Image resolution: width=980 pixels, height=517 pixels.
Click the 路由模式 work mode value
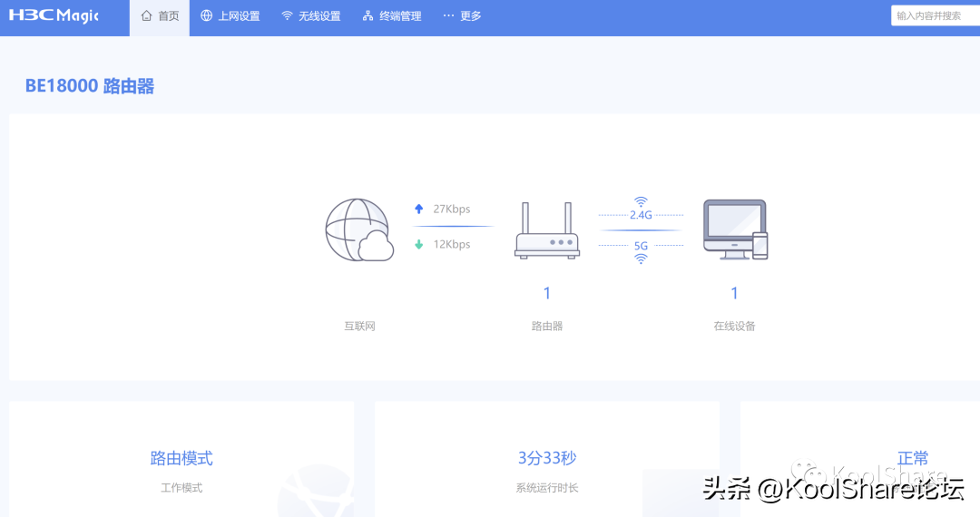click(181, 458)
